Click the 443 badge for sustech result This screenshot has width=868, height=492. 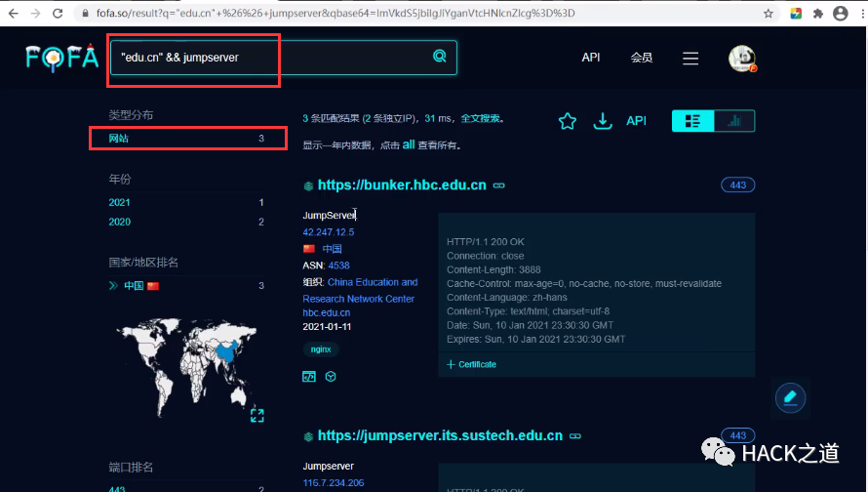coord(738,435)
